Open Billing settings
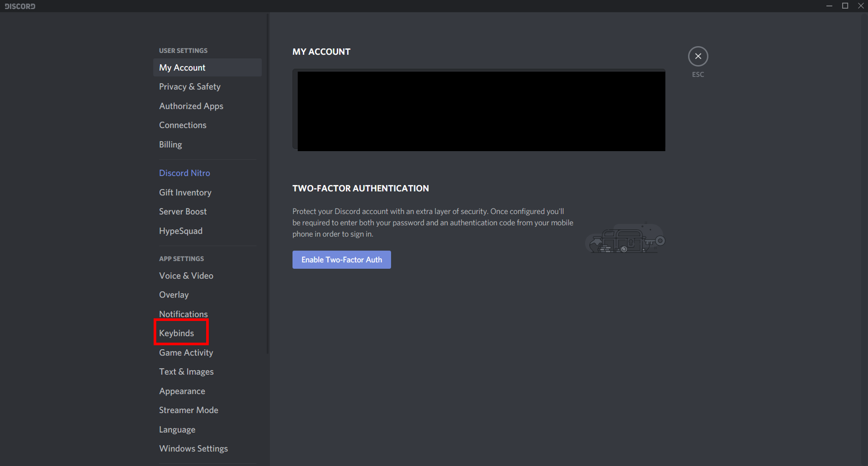868x466 pixels. (207, 144)
